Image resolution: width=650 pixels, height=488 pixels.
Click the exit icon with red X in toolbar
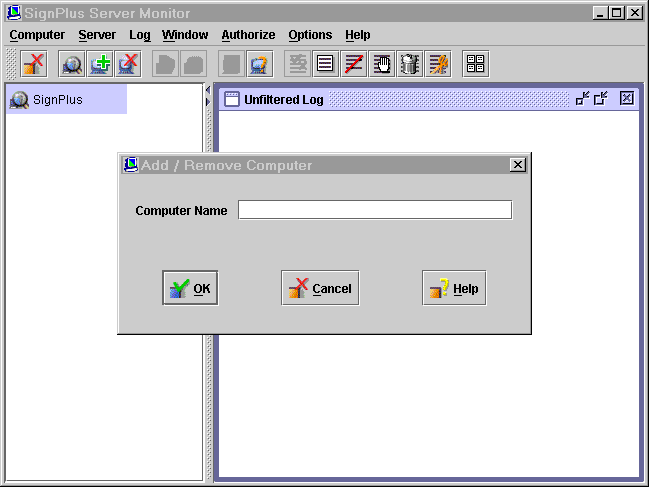point(34,65)
